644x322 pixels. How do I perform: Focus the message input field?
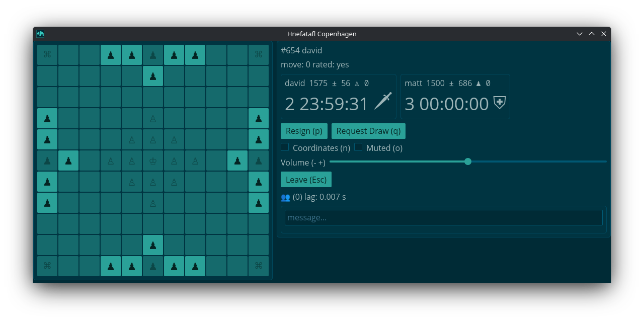tap(443, 217)
